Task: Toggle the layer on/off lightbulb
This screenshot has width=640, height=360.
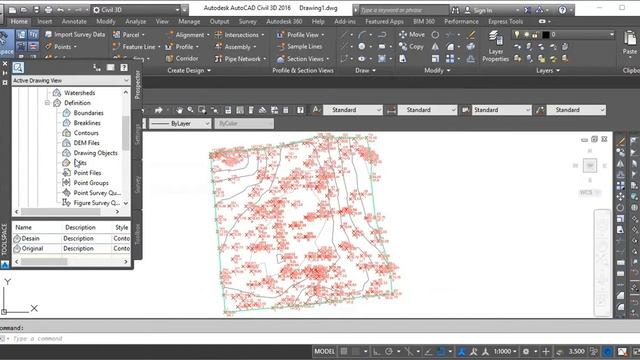Action: 517,35
